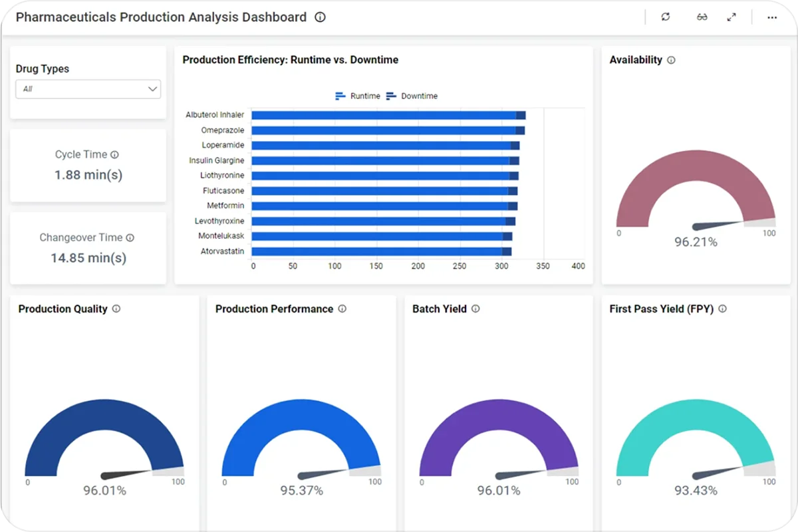Click info icon beside dashboard title
The width and height of the screenshot is (798, 532).
pos(320,17)
